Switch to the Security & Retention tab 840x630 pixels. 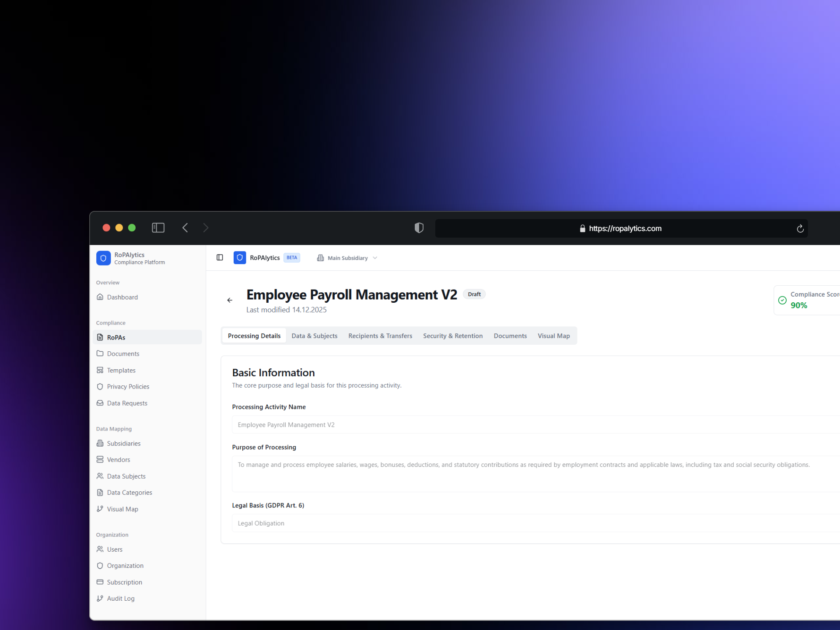click(x=453, y=336)
